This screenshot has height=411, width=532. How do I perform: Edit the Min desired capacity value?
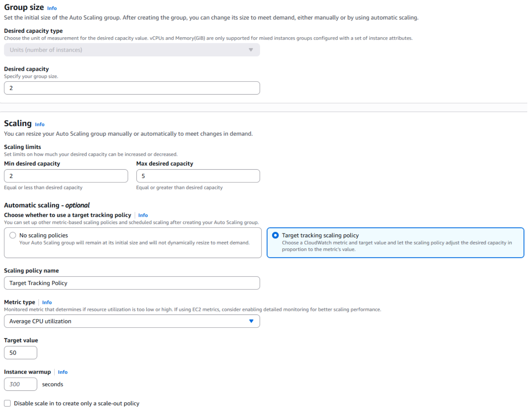pyautogui.click(x=66, y=176)
